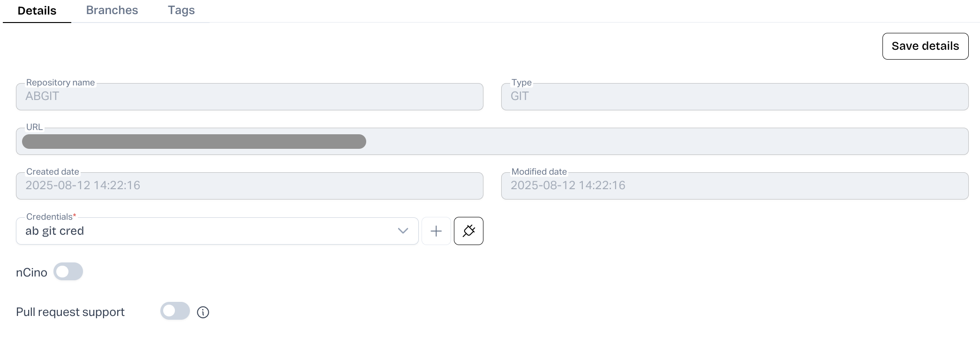Click the Repository name field containing ABGIT

click(x=249, y=97)
